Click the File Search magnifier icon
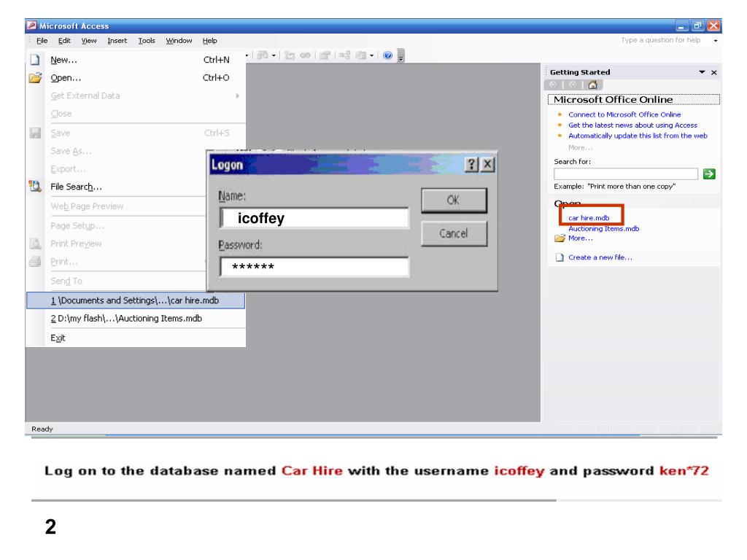This screenshot has height=560, width=747. point(35,186)
